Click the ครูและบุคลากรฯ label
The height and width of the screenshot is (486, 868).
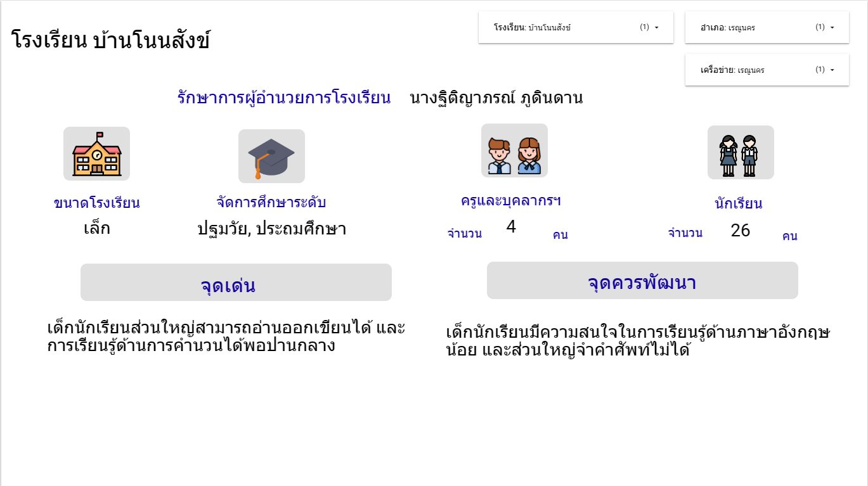511,201
